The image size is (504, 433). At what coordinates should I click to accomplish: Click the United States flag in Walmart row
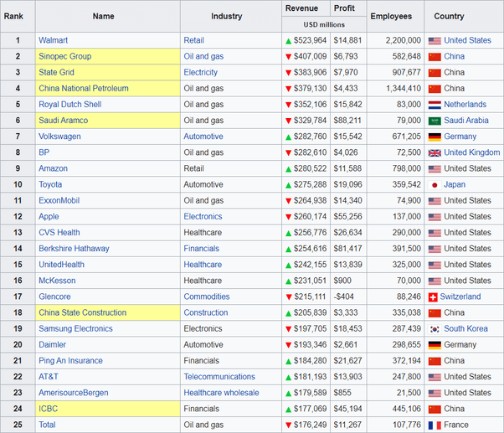coord(435,41)
